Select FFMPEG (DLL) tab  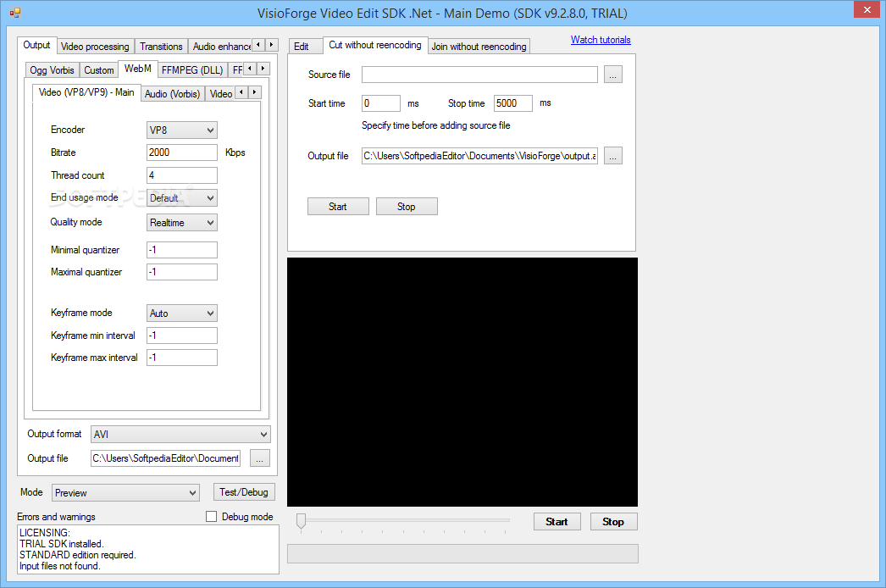coord(192,70)
